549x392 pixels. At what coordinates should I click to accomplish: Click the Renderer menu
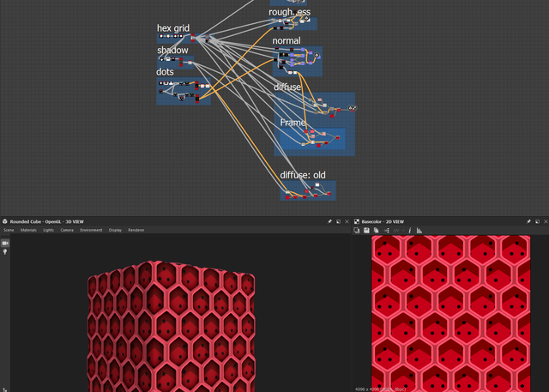tap(136, 230)
